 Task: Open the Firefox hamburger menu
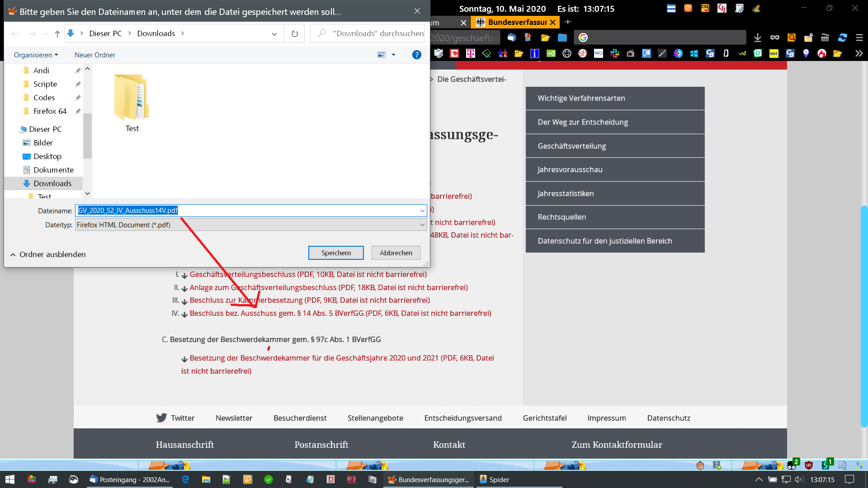click(859, 38)
